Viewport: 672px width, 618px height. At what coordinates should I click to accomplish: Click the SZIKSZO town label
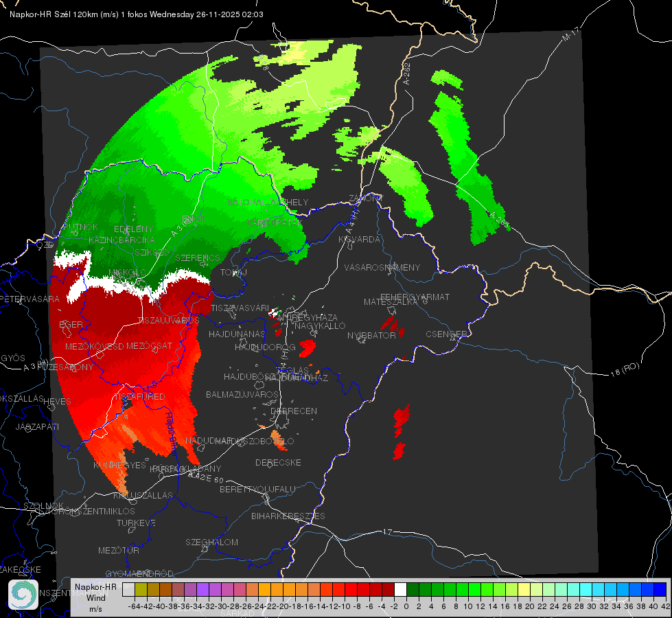click(x=152, y=252)
